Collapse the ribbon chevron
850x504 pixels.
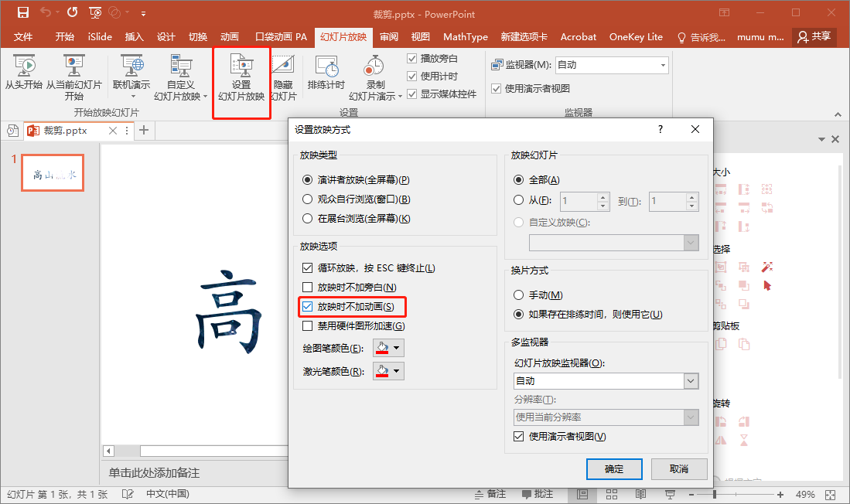pyautogui.click(x=838, y=114)
